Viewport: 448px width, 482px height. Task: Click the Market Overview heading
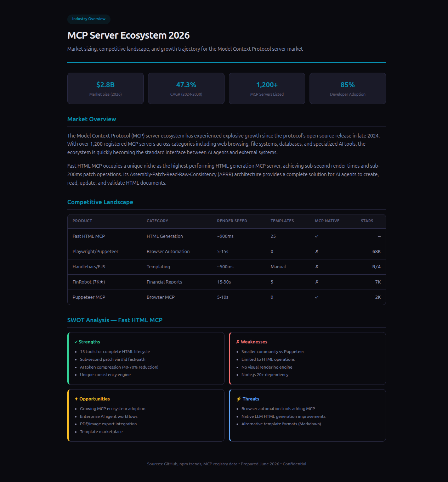[x=92, y=119]
